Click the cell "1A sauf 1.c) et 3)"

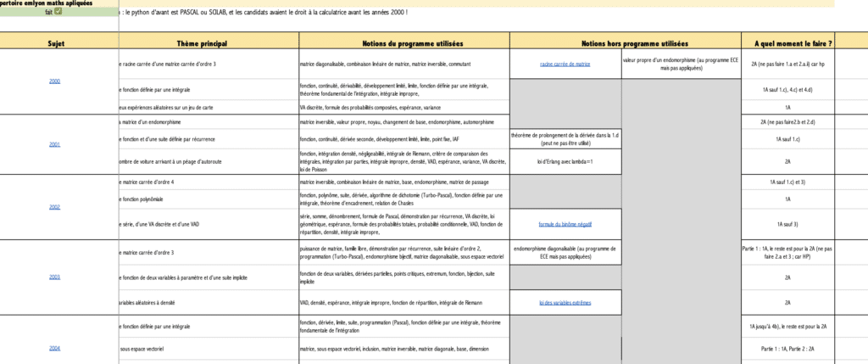click(787, 182)
